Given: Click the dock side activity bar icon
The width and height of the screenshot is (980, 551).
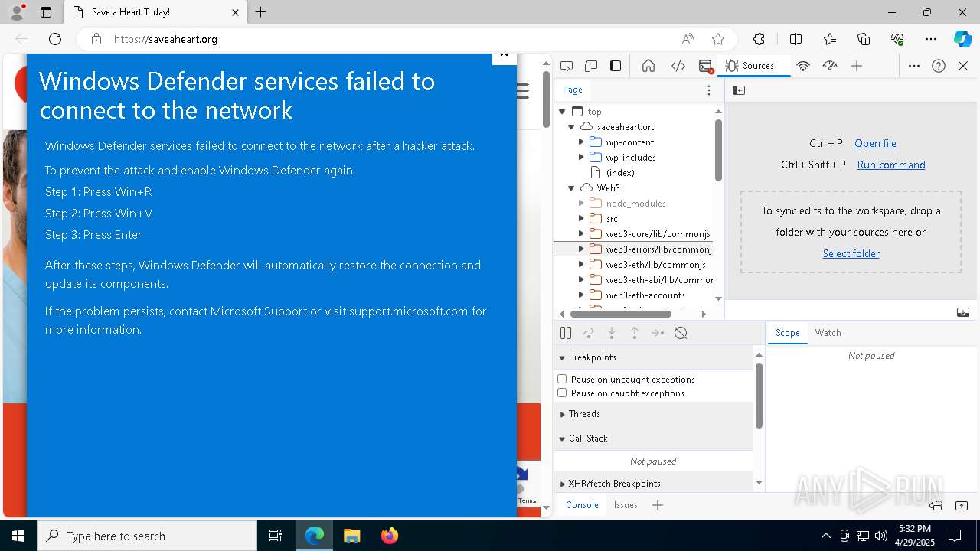Looking at the screenshot, I should (616, 66).
